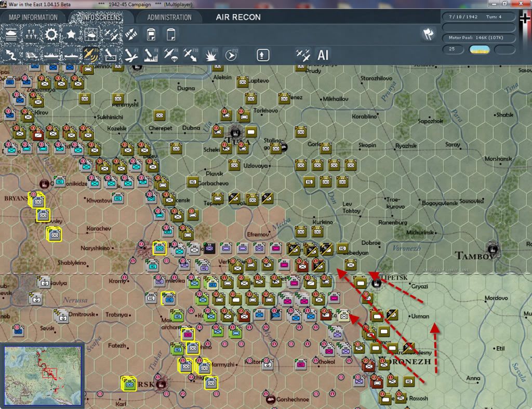The image size is (532, 409).
Task: Select the F1 move mode
Action: [x=11, y=55]
